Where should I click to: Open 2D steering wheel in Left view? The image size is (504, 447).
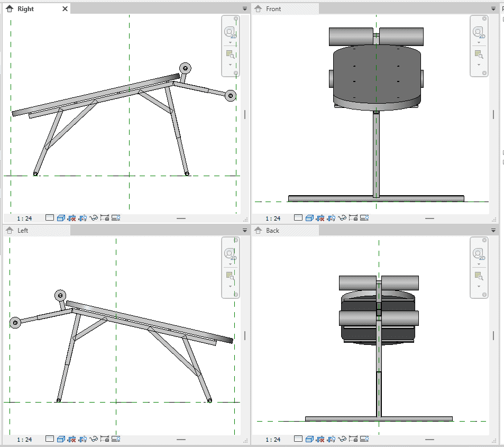tap(230, 255)
